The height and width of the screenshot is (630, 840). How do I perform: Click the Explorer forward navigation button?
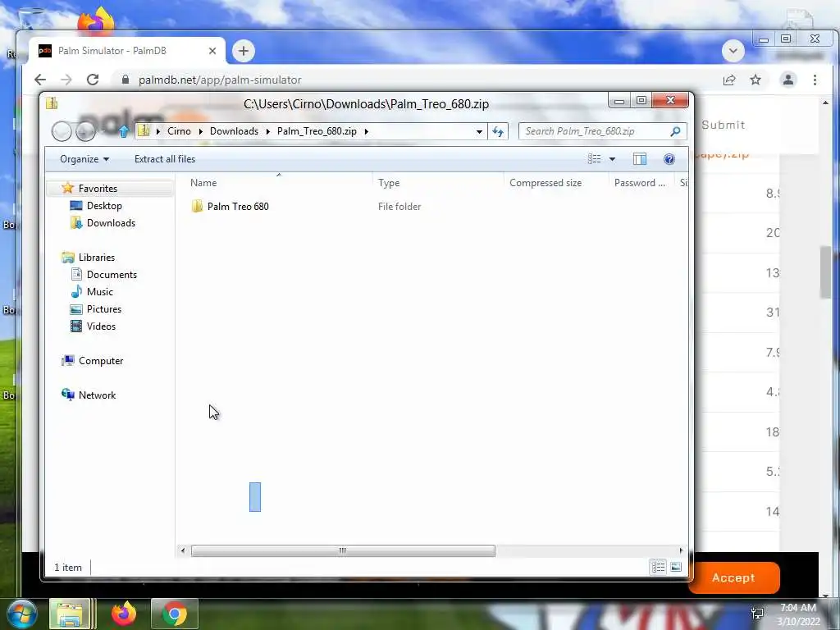[85, 131]
